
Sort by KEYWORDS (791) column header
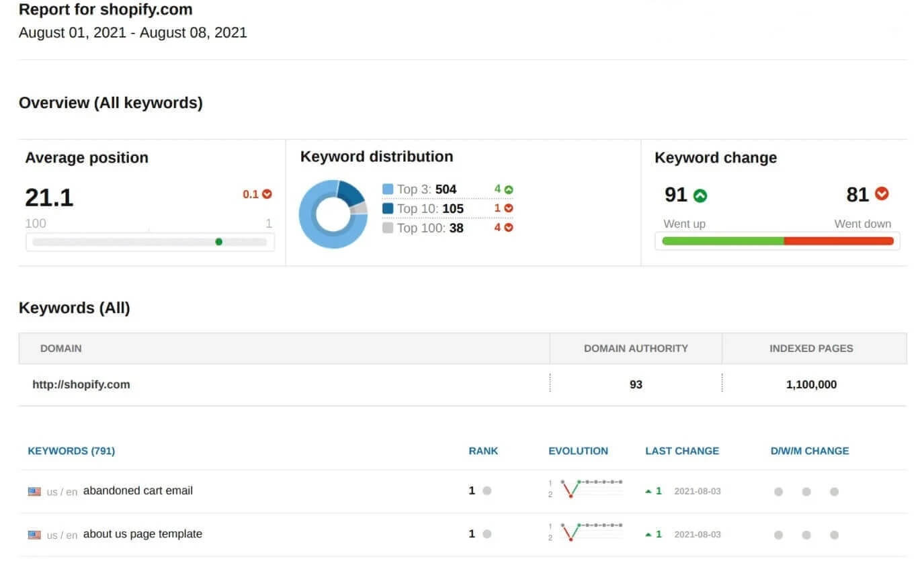tap(71, 451)
